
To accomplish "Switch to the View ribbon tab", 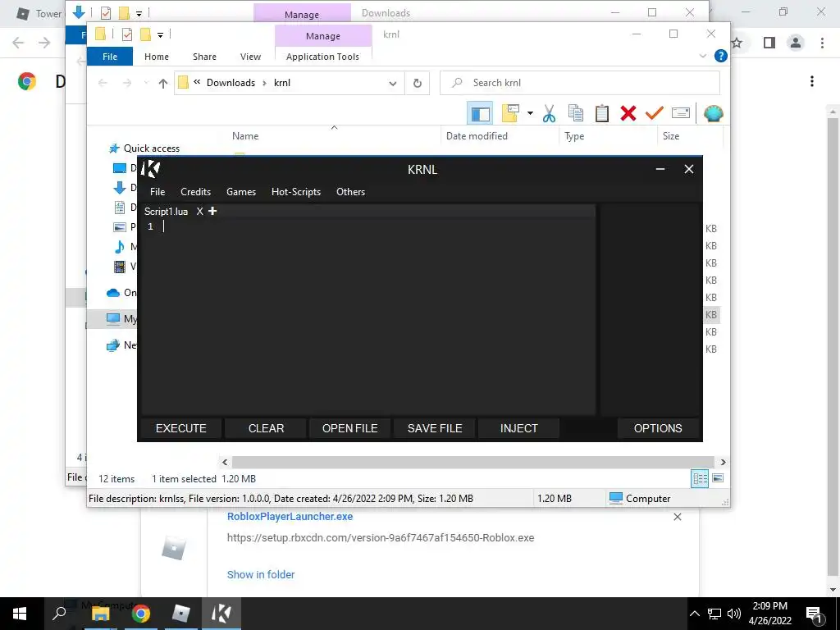I will pyautogui.click(x=250, y=57).
